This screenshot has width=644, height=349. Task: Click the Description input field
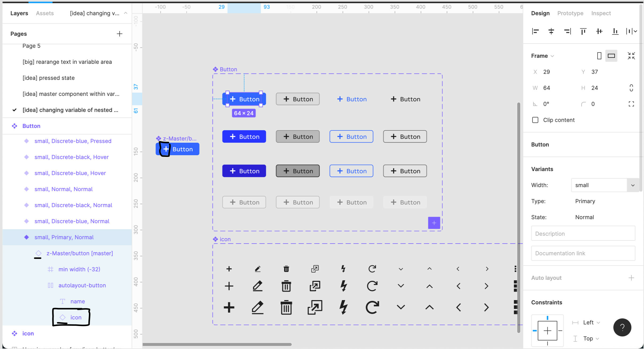[583, 233]
